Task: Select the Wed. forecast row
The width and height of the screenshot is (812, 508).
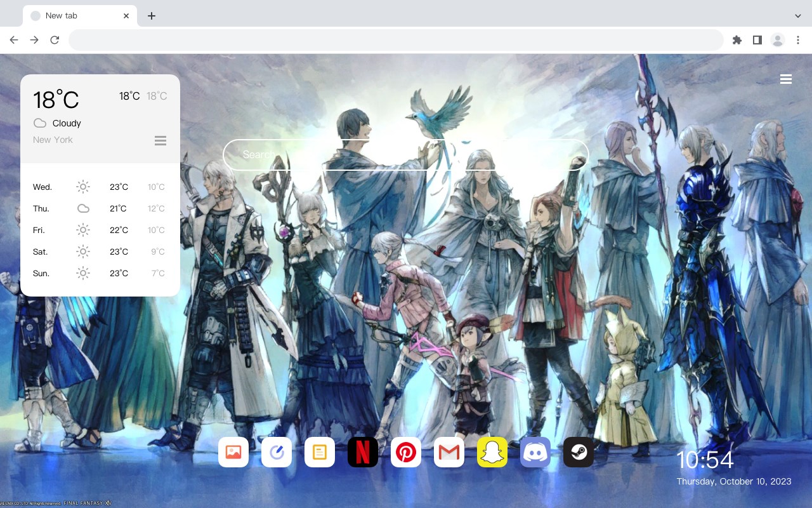Action: coord(100,187)
